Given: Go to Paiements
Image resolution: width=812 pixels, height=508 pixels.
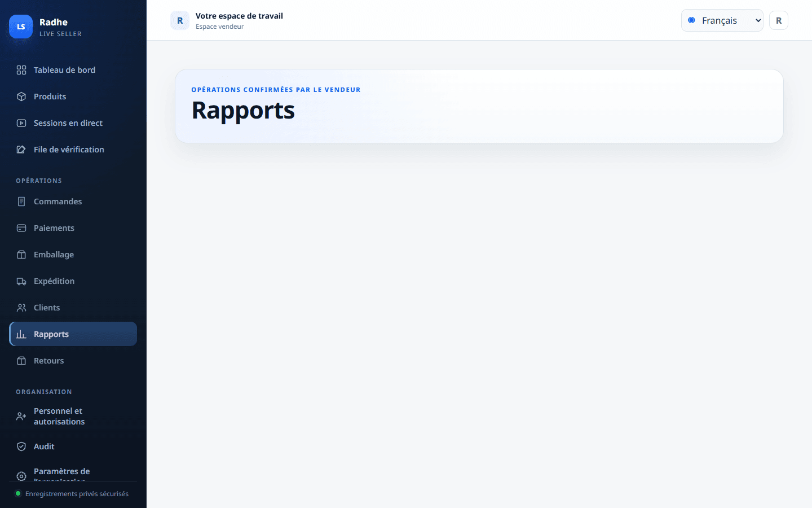Looking at the screenshot, I should (x=73, y=228).
